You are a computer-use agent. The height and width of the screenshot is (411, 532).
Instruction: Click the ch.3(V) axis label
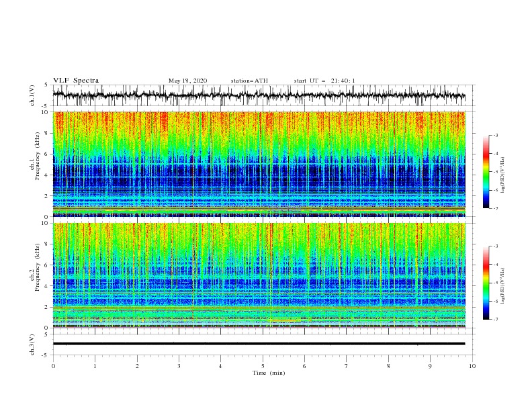[x=32, y=345]
